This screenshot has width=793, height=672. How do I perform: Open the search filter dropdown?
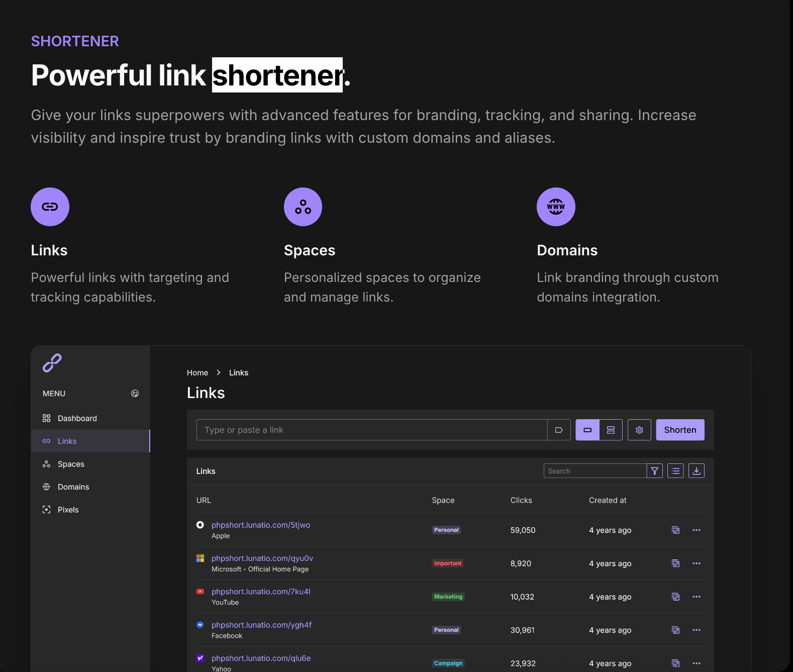click(654, 471)
